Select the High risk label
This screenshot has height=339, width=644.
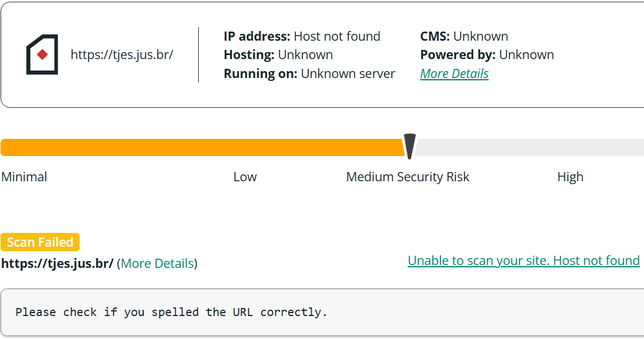(570, 177)
